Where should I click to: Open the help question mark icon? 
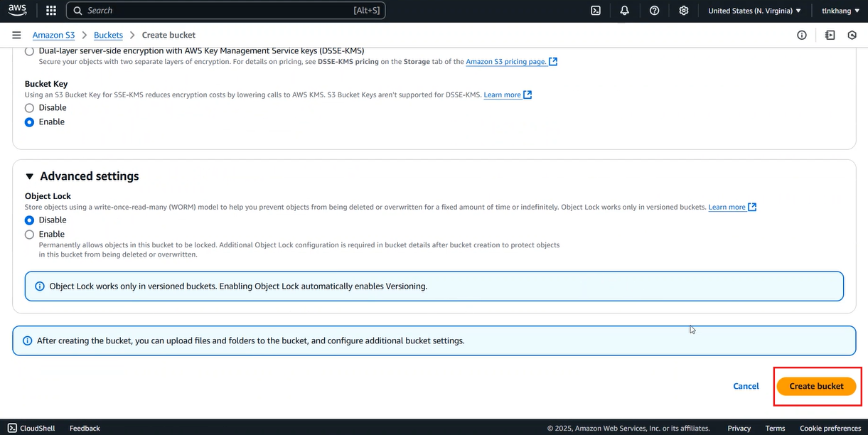[x=655, y=11]
